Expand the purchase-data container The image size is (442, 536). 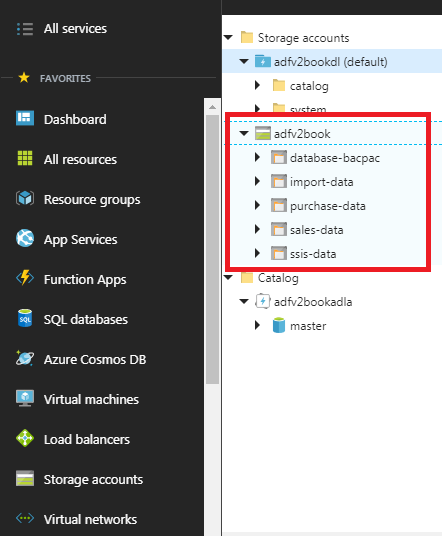[x=258, y=205]
